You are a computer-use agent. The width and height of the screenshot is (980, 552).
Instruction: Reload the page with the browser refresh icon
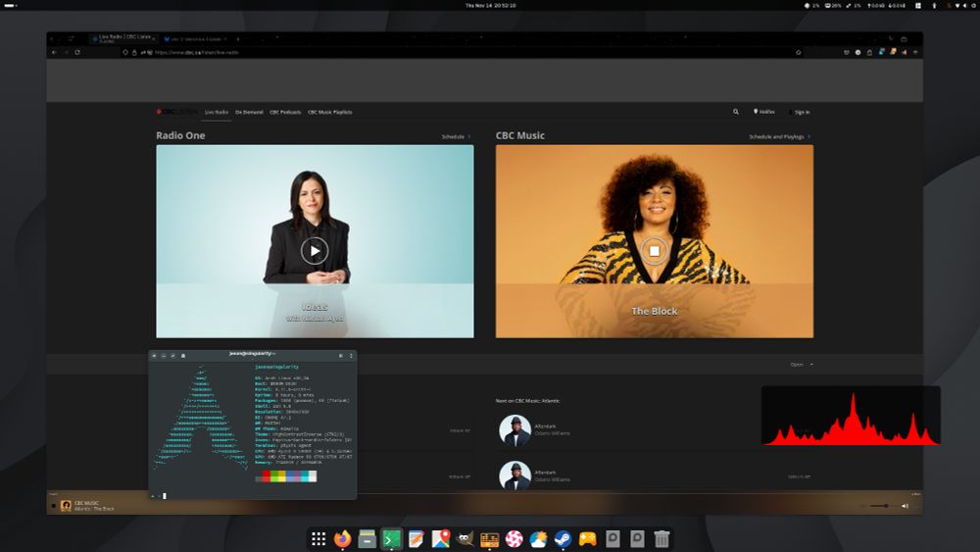[77, 52]
